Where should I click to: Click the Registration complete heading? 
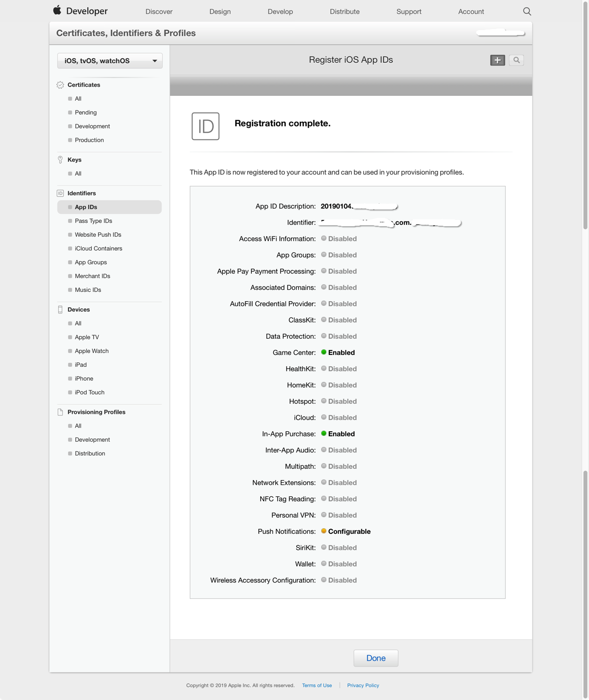(282, 123)
